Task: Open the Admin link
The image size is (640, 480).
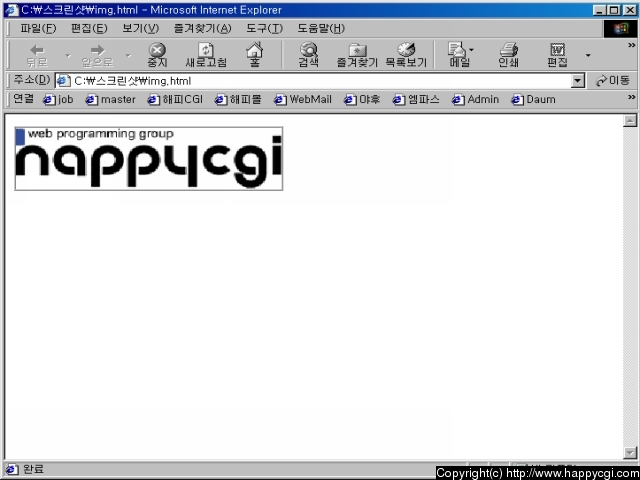Action: click(x=476, y=99)
